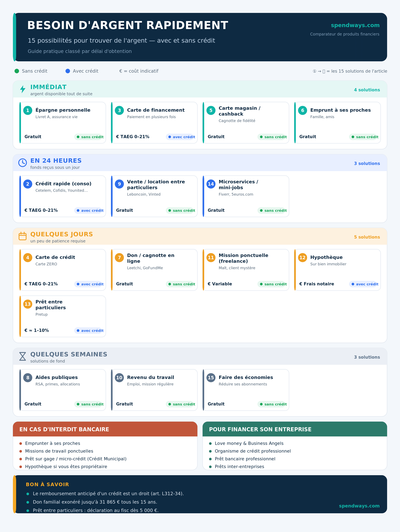The height and width of the screenshot is (532, 400).
Task: Click 'Don familial exonéré' bullet line
Action: pos(95,502)
